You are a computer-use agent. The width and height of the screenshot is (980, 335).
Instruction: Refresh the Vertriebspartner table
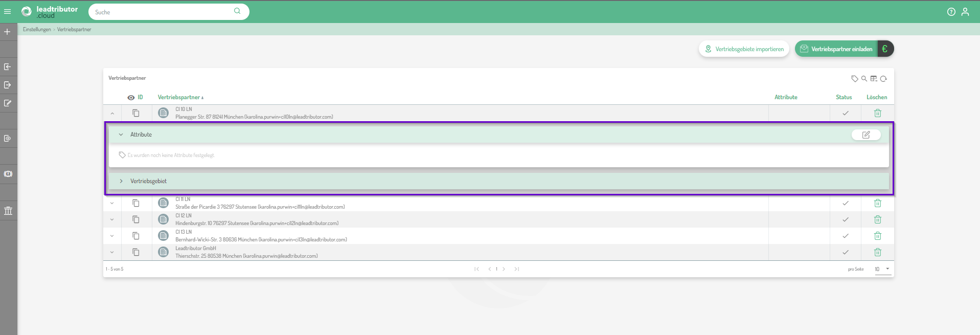883,79
